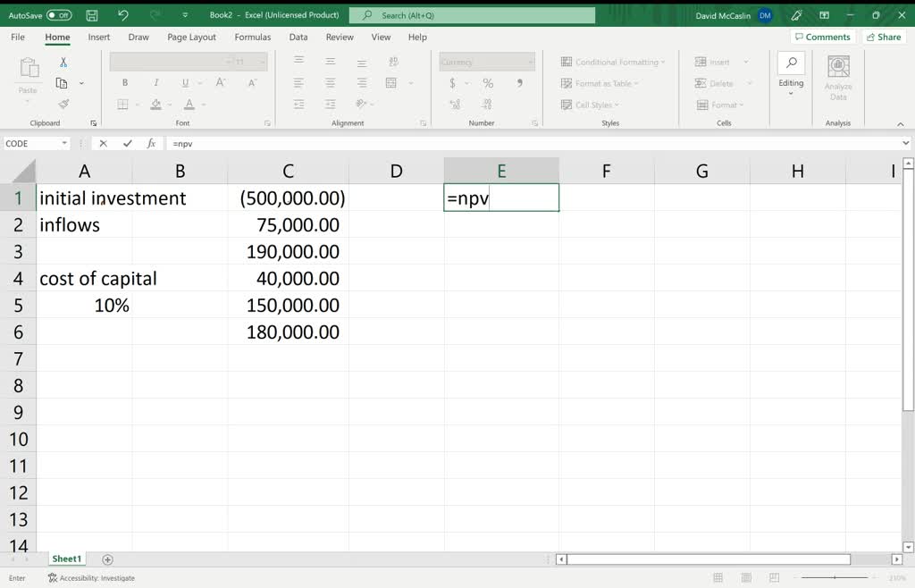Screen dimensions: 915x588
Task: Expand the Name Box dropdown
Action: 64,143
